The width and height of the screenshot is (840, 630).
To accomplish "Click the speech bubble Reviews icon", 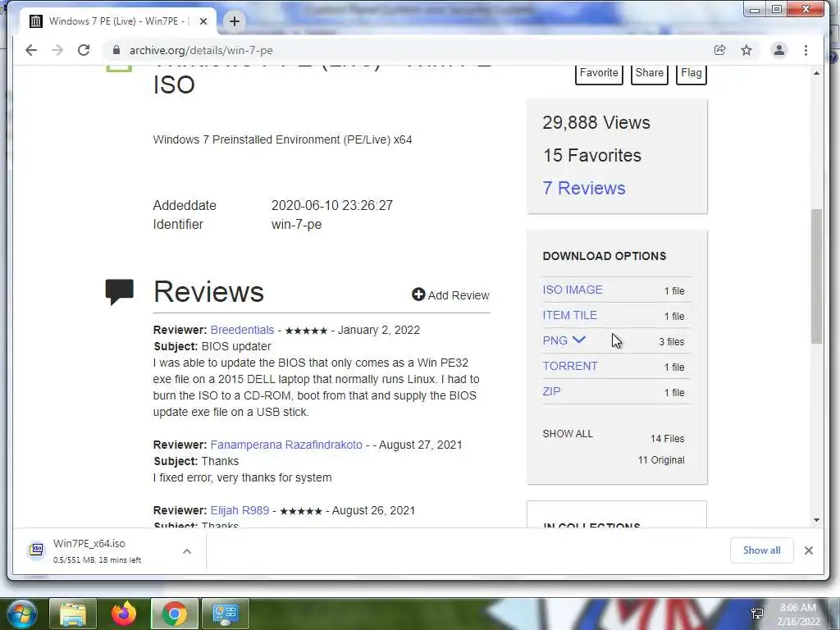I will coord(119,292).
